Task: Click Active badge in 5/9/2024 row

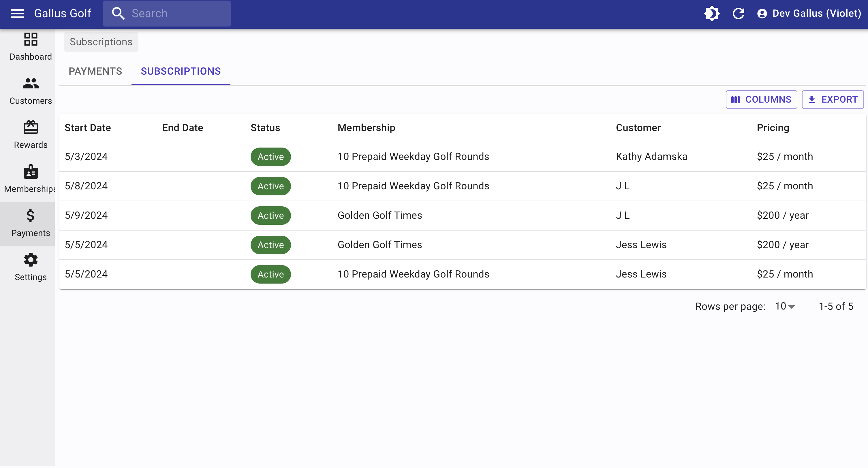Action: click(x=270, y=216)
